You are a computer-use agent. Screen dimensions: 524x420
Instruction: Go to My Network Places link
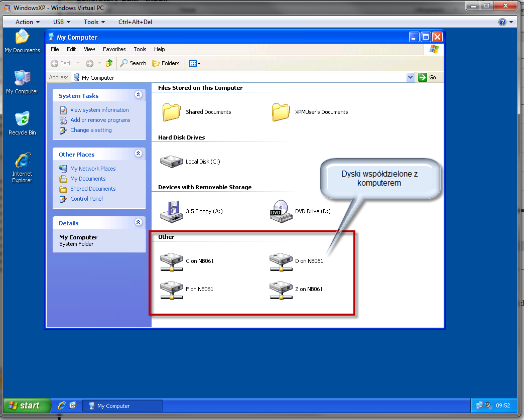pos(93,169)
